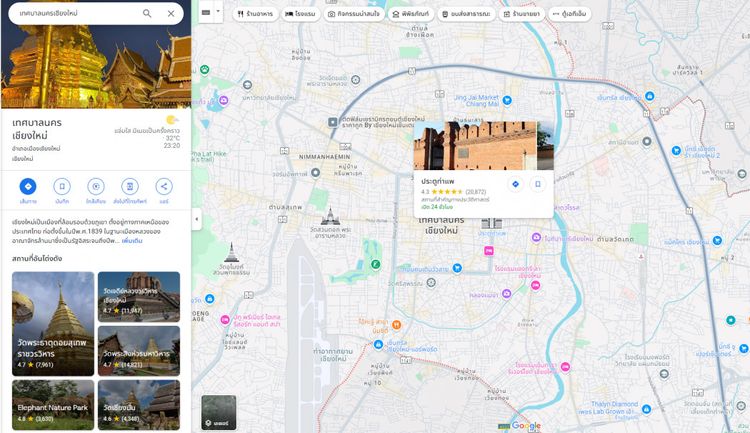Click the pagoda landmark icon near the airport's northwest
Image resolution: width=750 pixels, height=433 pixels.
[x=232, y=252]
